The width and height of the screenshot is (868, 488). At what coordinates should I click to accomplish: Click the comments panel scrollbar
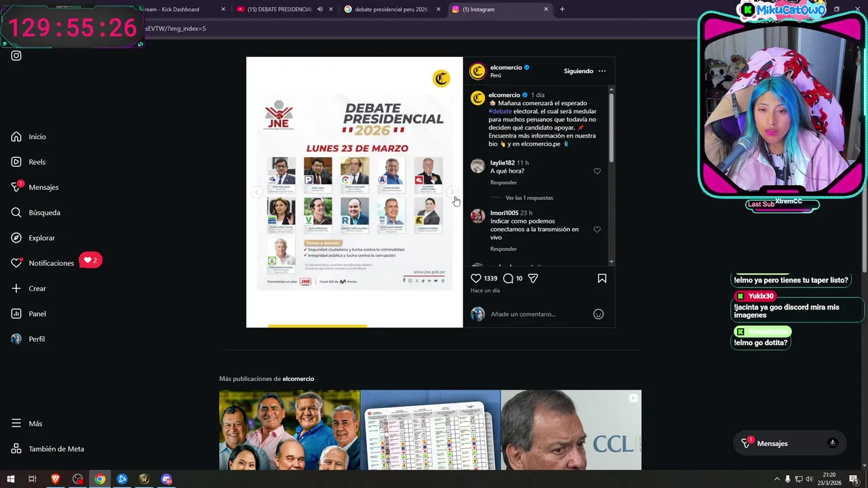coord(611,127)
